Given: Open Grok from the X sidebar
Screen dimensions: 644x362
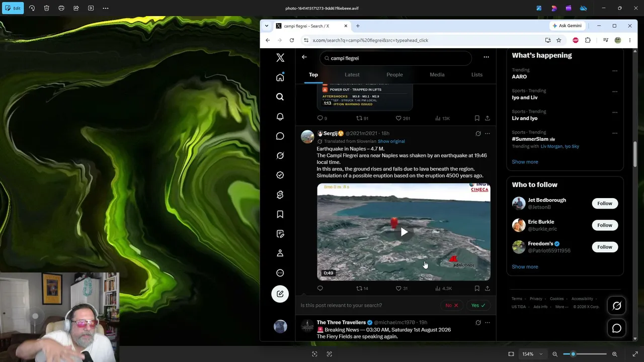Looking at the screenshot, I should point(280,156).
